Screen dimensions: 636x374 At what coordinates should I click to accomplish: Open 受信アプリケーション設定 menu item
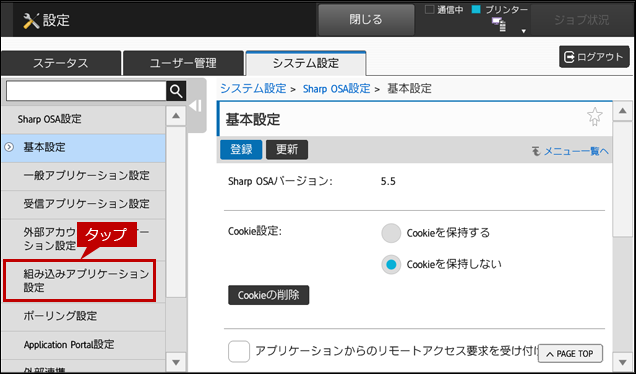coord(83,204)
